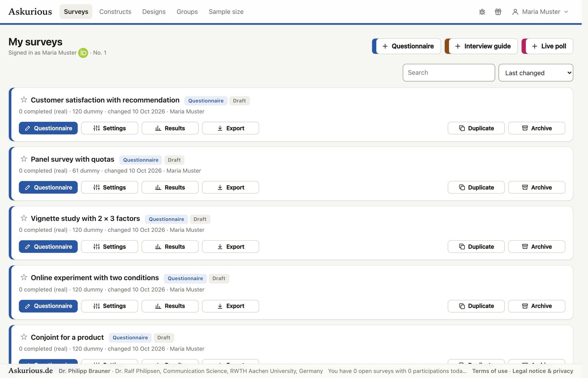Star the Conjoint for a product survey

click(24, 337)
